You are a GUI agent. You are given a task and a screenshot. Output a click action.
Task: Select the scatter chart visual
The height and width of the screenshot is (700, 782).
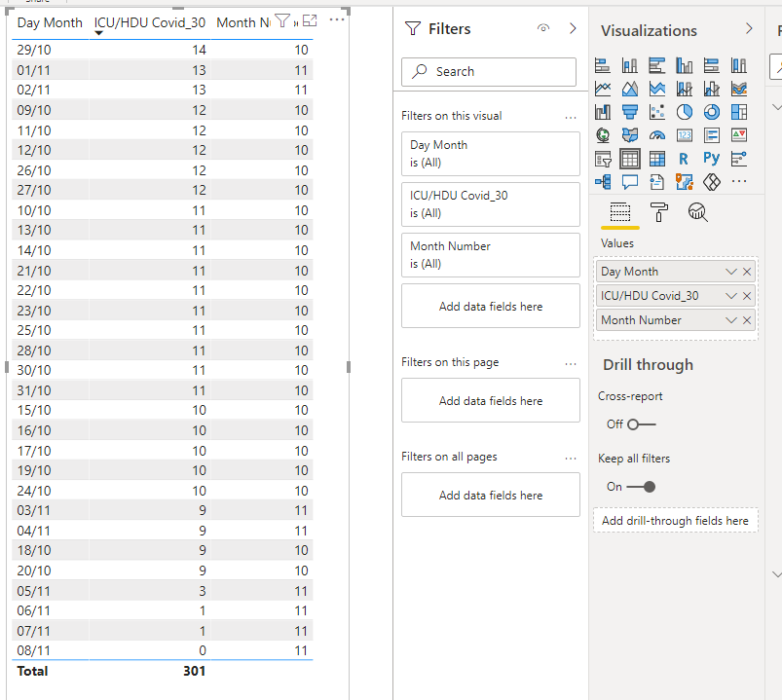tap(656, 112)
